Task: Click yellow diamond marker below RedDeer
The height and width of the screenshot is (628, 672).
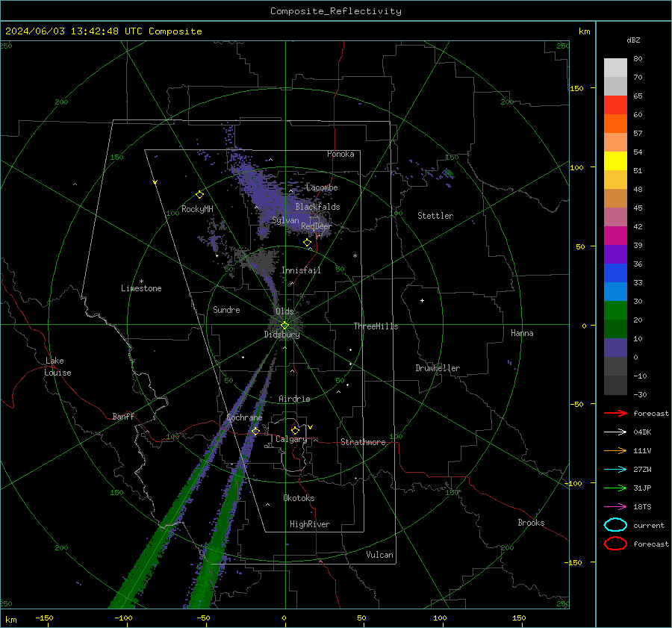Action: [x=307, y=243]
